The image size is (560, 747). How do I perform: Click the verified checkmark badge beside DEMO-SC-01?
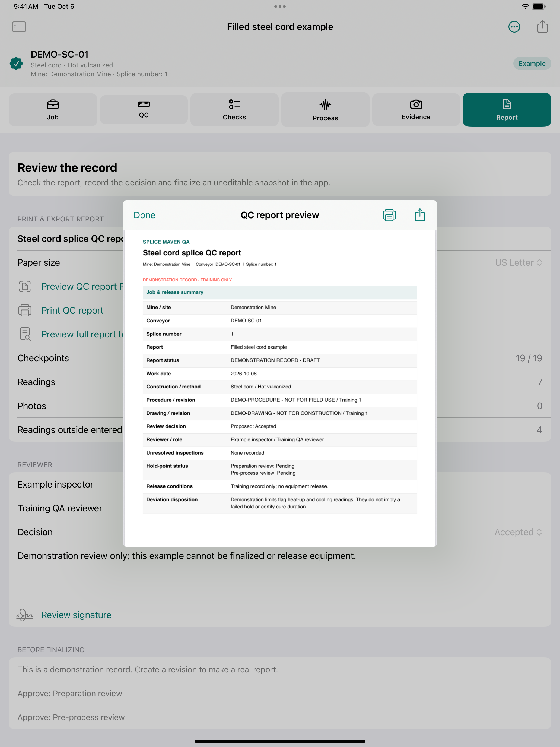point(16,64)
